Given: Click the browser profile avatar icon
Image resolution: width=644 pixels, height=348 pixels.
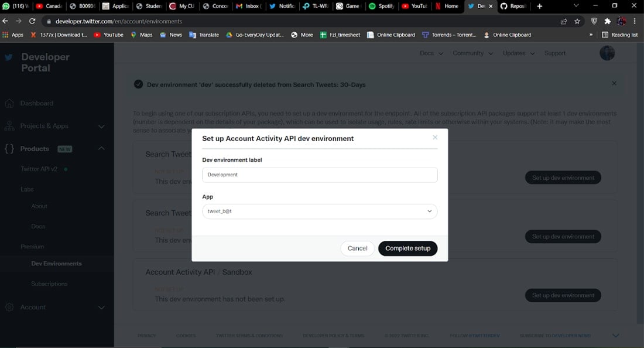Looking at the screenshot, I should [621, 21].
